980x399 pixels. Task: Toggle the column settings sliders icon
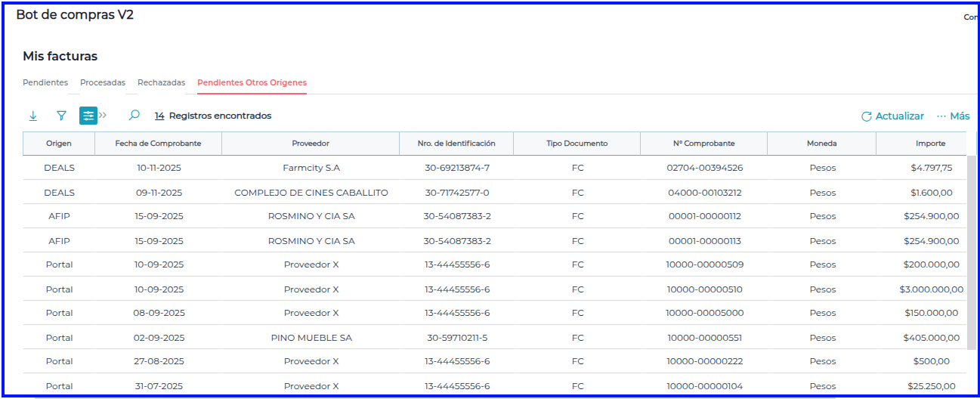click(x=88, y=116)
